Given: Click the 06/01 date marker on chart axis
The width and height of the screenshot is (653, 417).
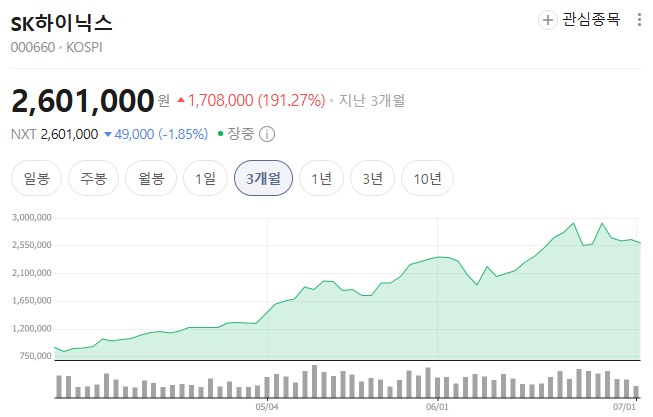Looking at the screenshot, I should click(x=437, y=407).
